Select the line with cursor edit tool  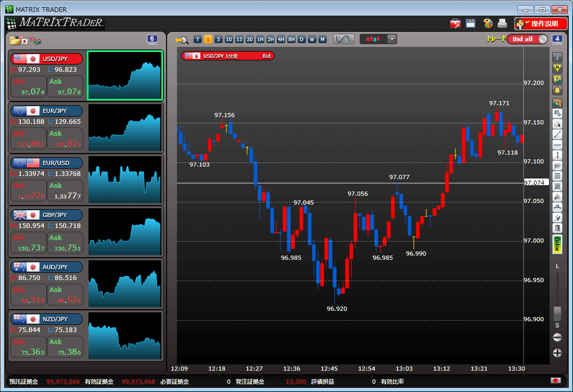click(557, 124)
